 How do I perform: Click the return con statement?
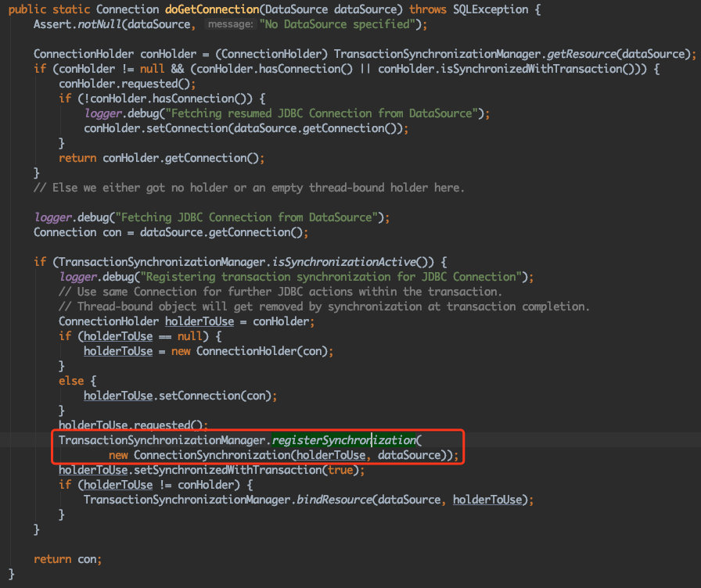(x=67, y=559)
